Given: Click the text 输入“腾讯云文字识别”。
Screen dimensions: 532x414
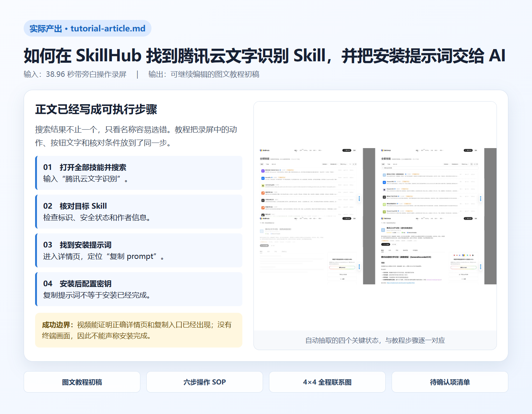Looking at the screenshot, I should click(86, 179).
